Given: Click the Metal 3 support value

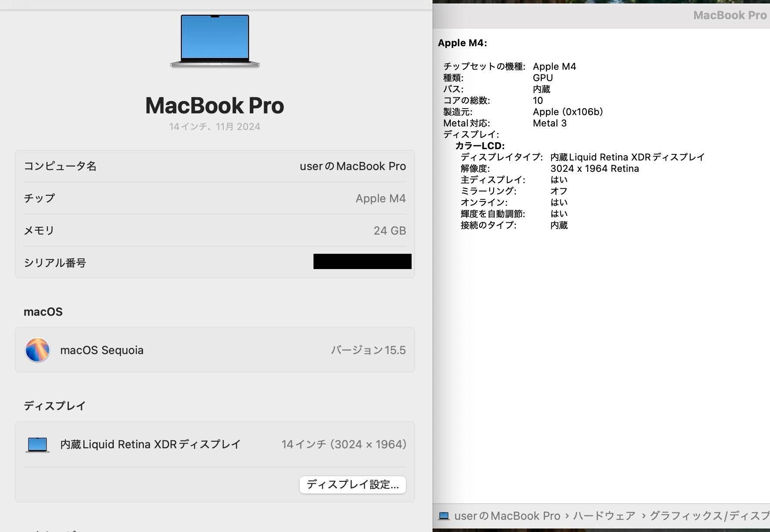Looking at the screenshot, I should (x=549, y=123).
